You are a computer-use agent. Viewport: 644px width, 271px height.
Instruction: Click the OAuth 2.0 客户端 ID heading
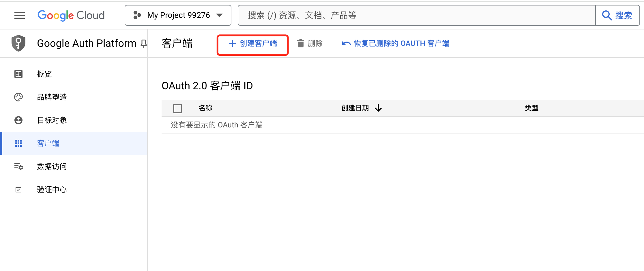tap(207, 86)
